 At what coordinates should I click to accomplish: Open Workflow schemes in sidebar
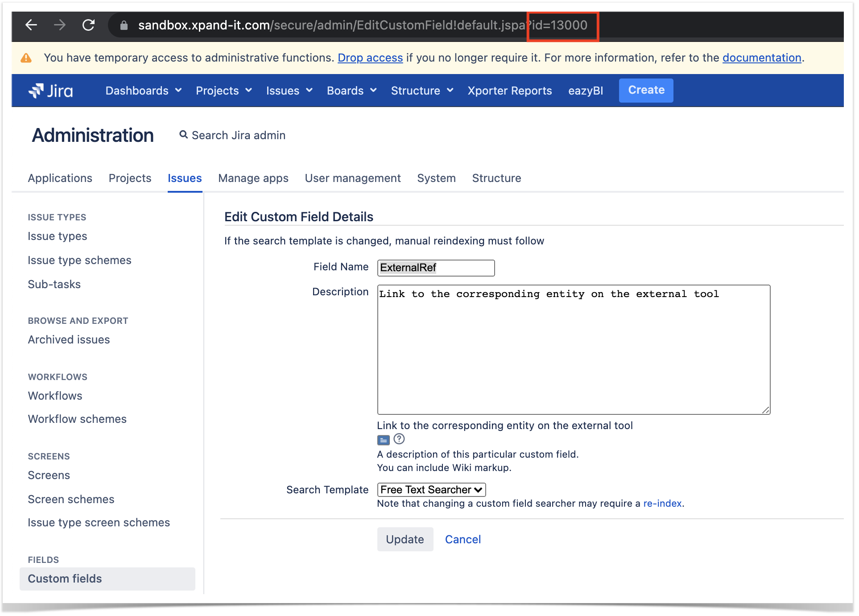(x=77, y=419)
